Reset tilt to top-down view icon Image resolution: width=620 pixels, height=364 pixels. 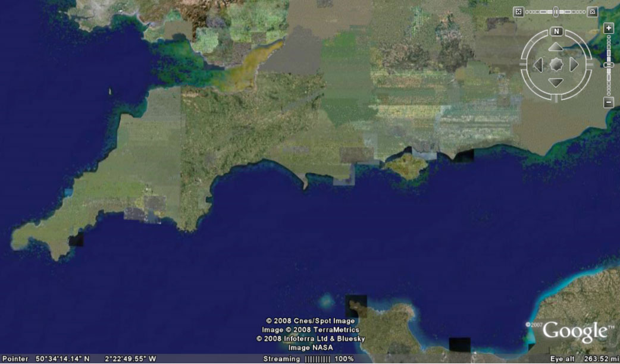pos(518,12)
